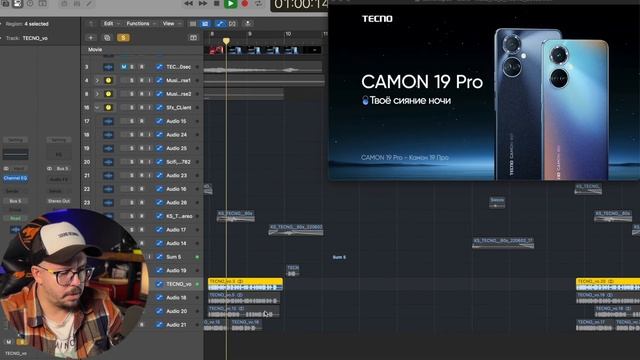Click the yellow stack icon of Musi...rse1

pyautogui.click(x=108, y=80)
